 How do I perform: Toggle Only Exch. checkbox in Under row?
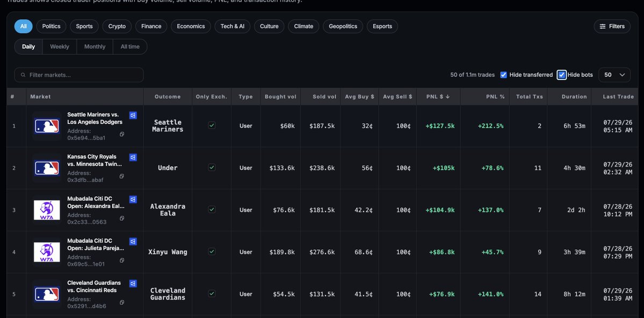[x=212, y=167]
